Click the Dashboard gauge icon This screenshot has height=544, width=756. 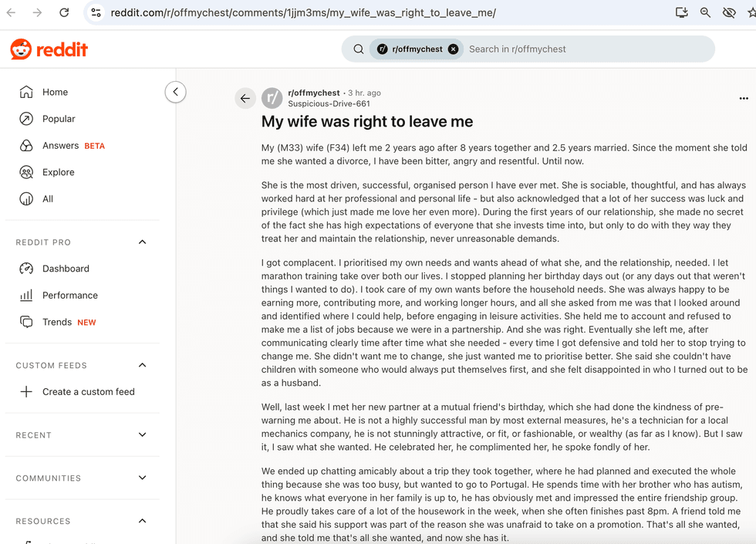coord(26,269)
